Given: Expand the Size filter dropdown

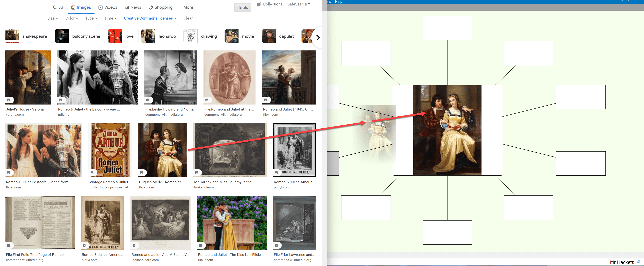Looking at the screenshot, I should 53,18.
